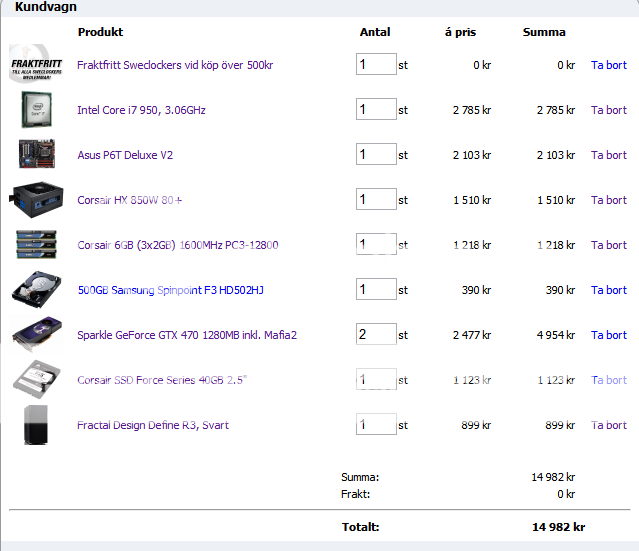Click the Intel Core i7 processor image

coord(37,110)
